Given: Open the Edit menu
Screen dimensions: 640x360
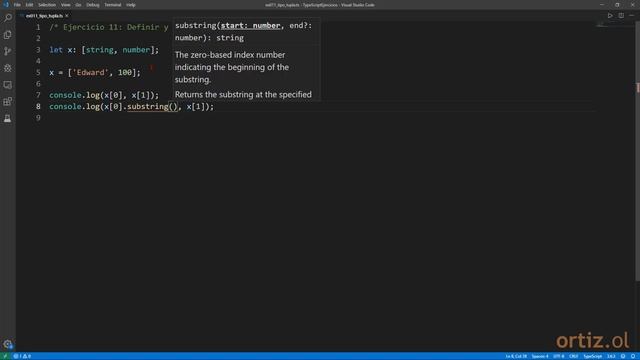Looking at the screenshot, I should pos(29,5).
